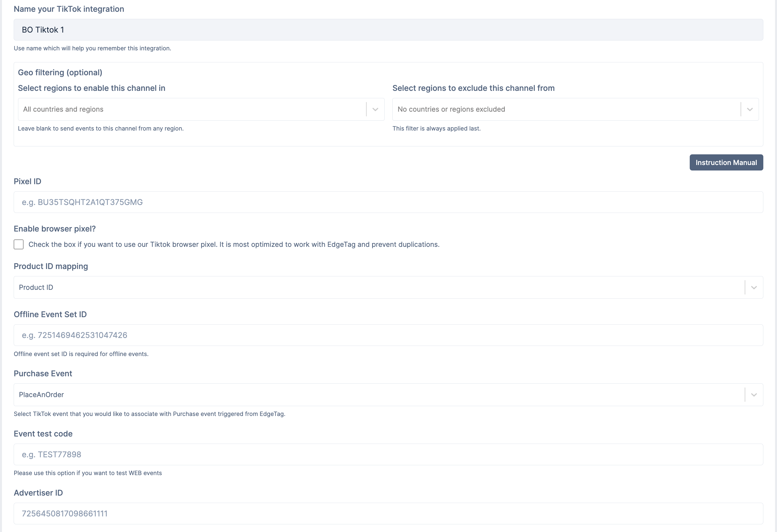The image size is (777, 532).
Task: Click the Purchase Event chevron arrow
Action: 753,395
